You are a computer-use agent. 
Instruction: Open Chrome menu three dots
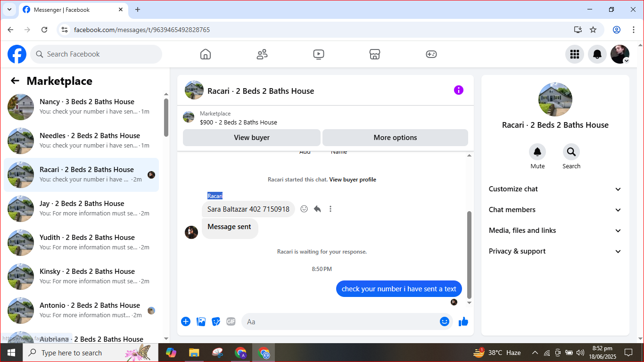pyautogui.click(x=634, y=30)
